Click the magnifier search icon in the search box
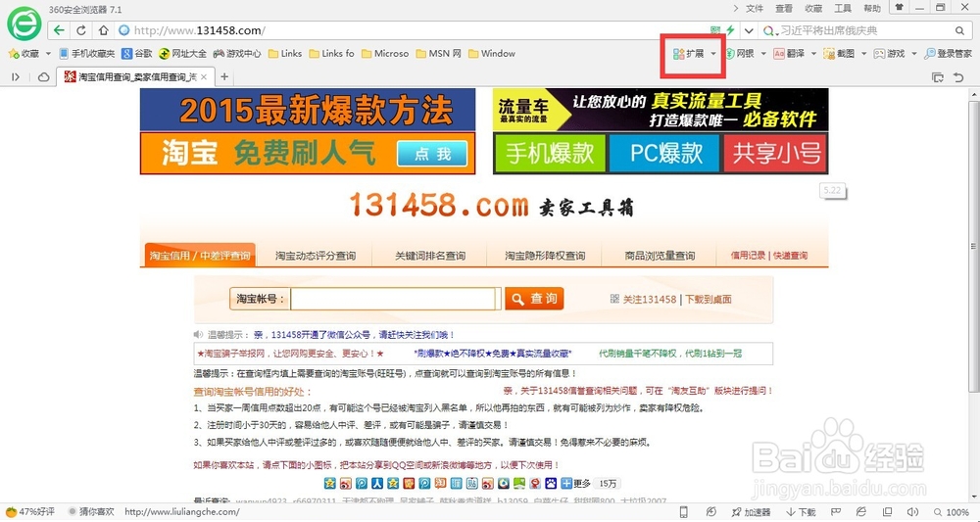 point(959,30)
